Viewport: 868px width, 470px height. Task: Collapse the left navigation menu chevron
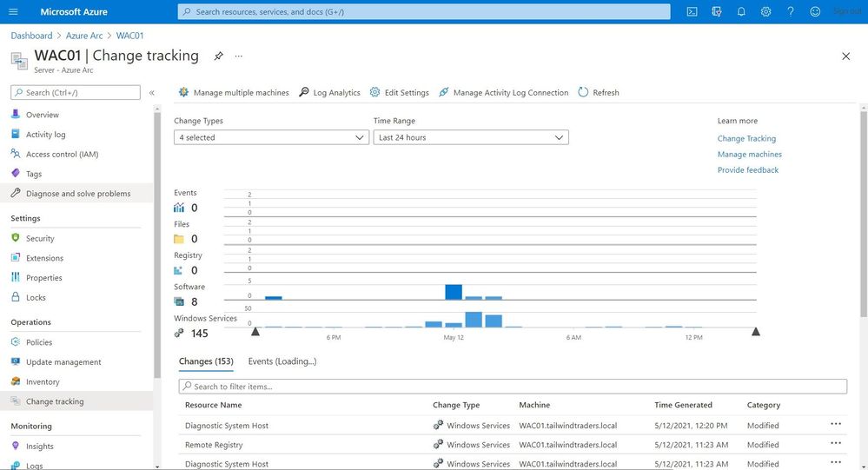coord(152,93)
